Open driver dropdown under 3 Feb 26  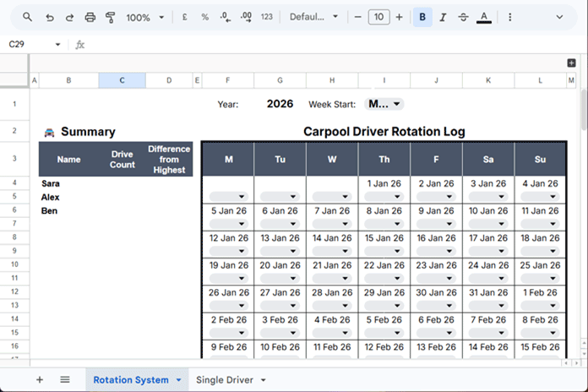point(280,333)
